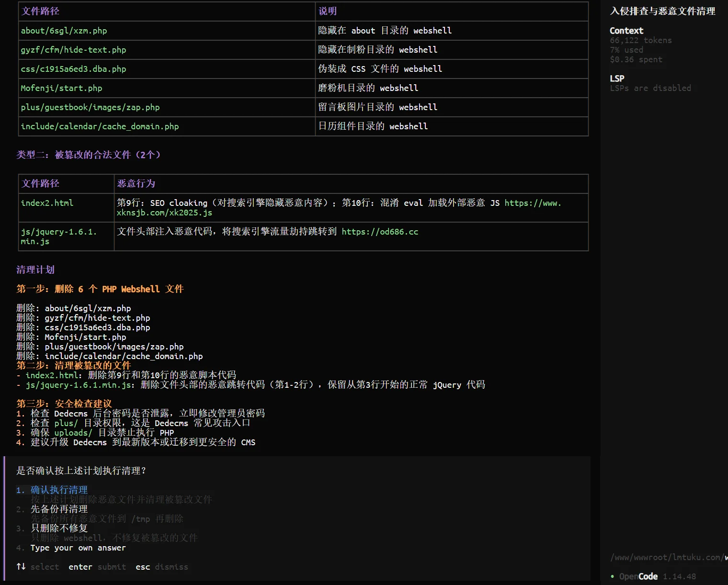Click the LSP label in sidebar

click(x=617, y=79)
